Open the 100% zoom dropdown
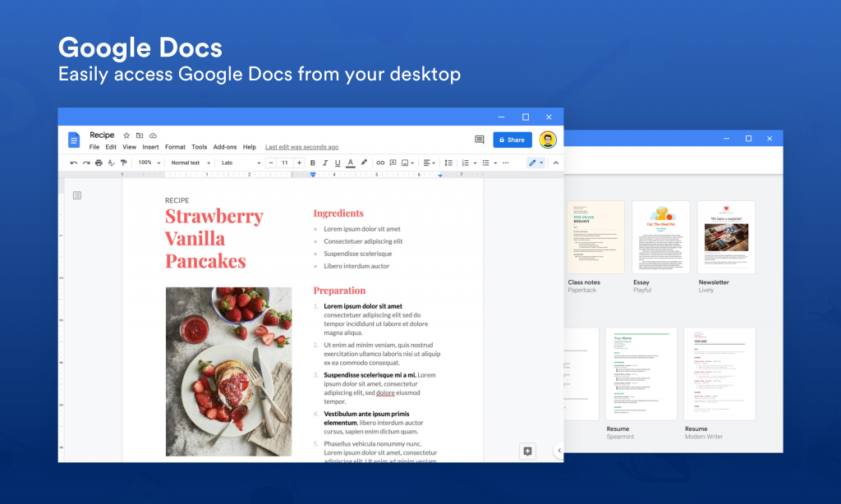Viewport: 841px width, 504px height. tap(149, 163)
